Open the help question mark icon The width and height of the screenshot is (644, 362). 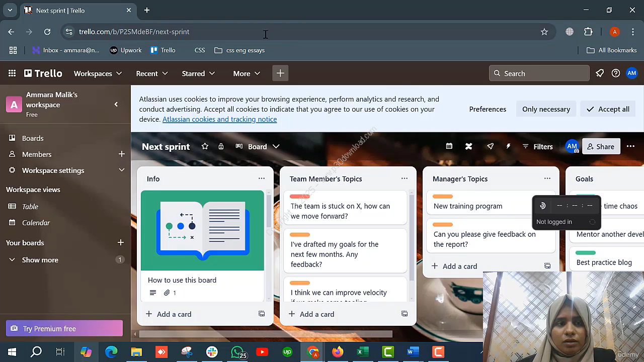pos(616,73)
